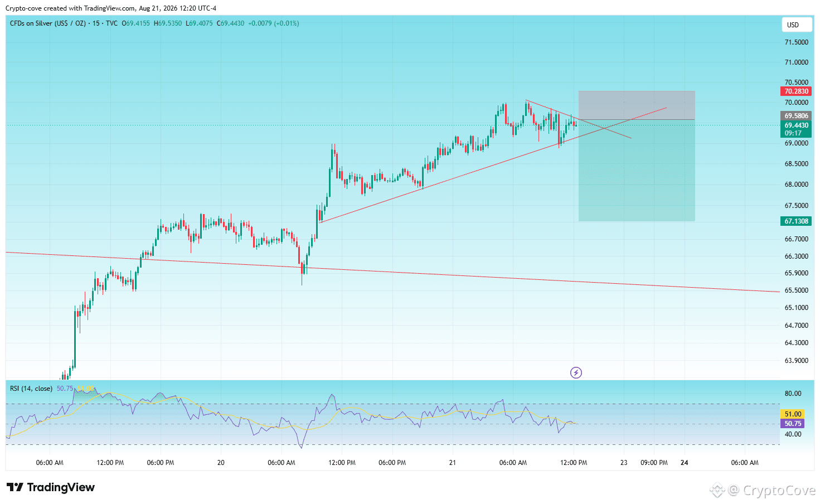Click the close value C69.4430 in legend
820x504 pixels.
(230, 23)
